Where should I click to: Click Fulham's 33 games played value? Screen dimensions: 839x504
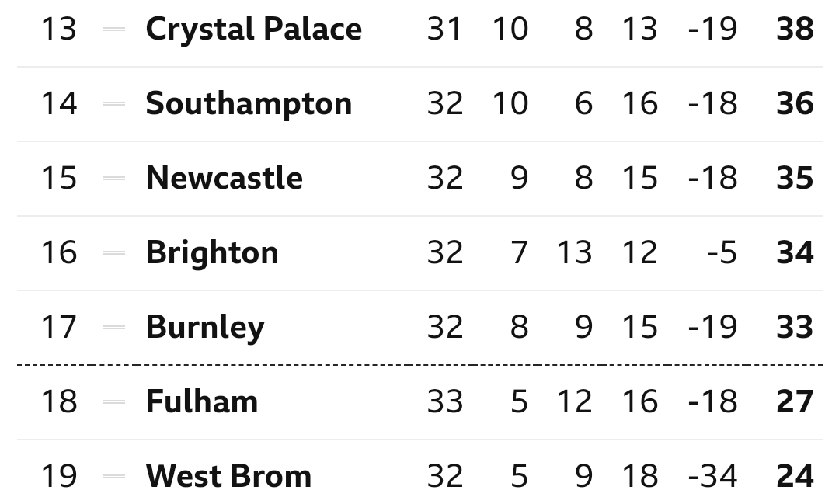[x=444, y=402]
